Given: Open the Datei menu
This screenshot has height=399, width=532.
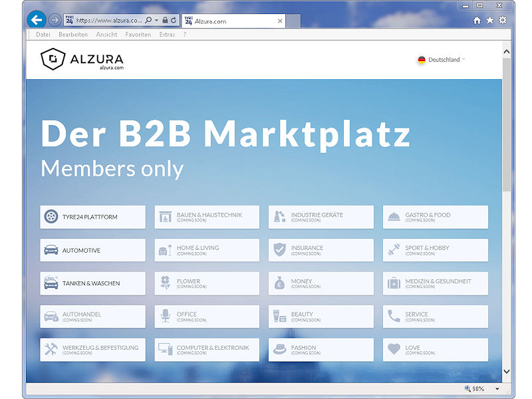Looking at the screenshot, I should pos(43,35).
